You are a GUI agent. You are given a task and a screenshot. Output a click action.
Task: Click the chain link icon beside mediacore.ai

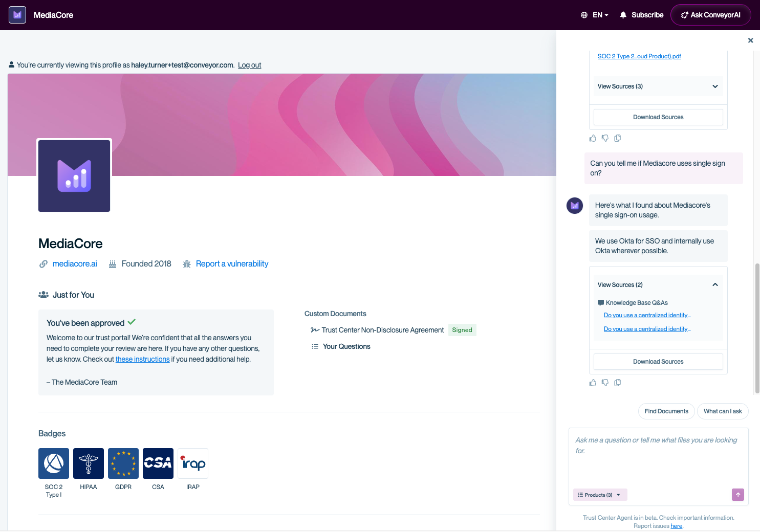(44, 264)
